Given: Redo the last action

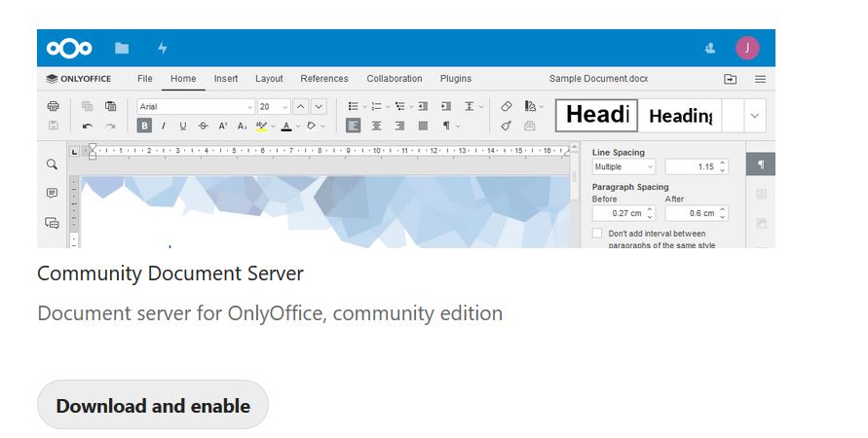Looking at the screenshot, I should 111,127.
